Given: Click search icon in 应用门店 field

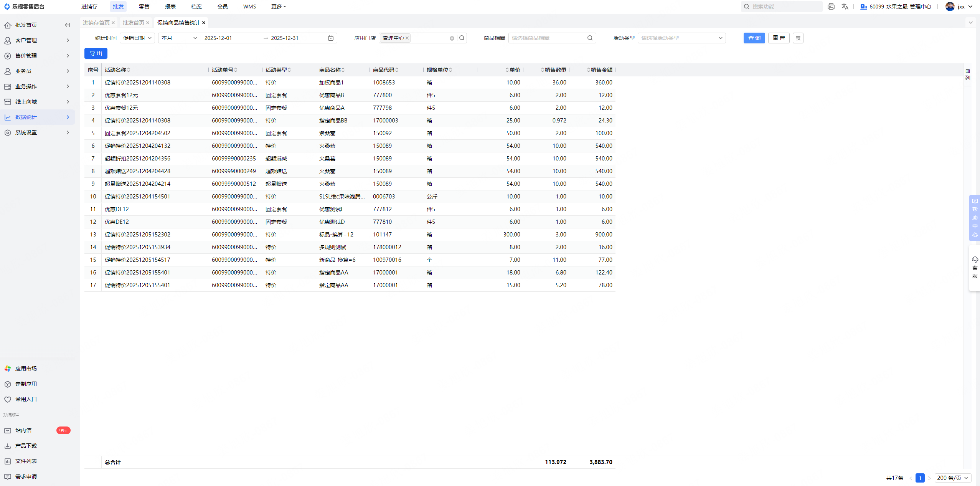Looking at the screenshot, I should tap(462, 38).
